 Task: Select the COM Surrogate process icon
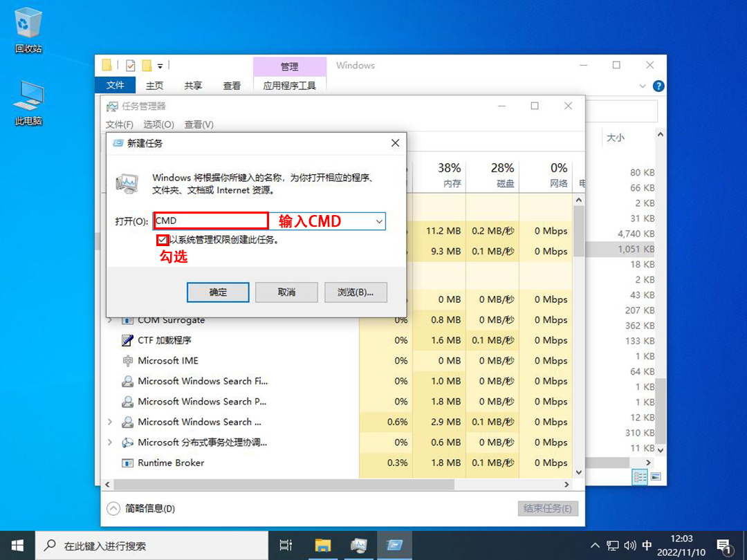coord(127,321)
